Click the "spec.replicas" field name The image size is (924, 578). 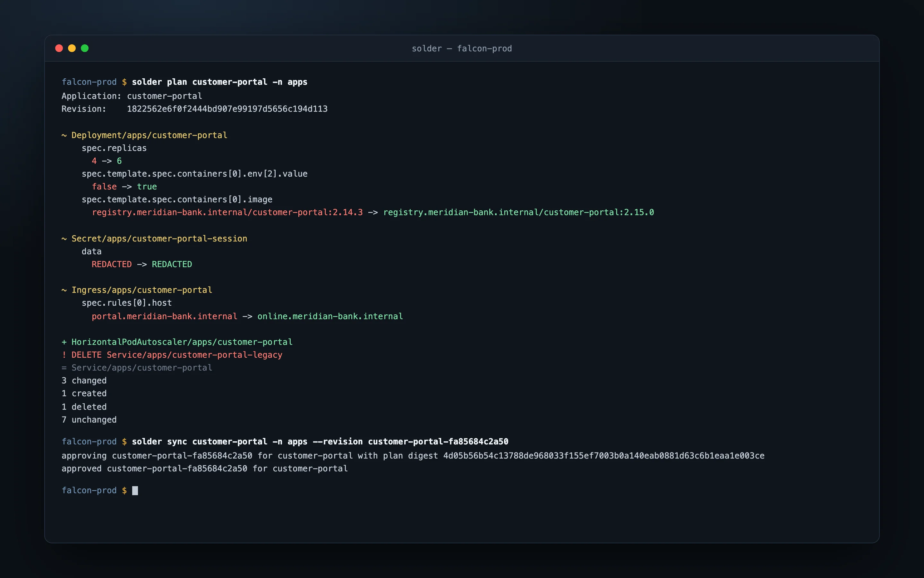(x=114, y=148)
